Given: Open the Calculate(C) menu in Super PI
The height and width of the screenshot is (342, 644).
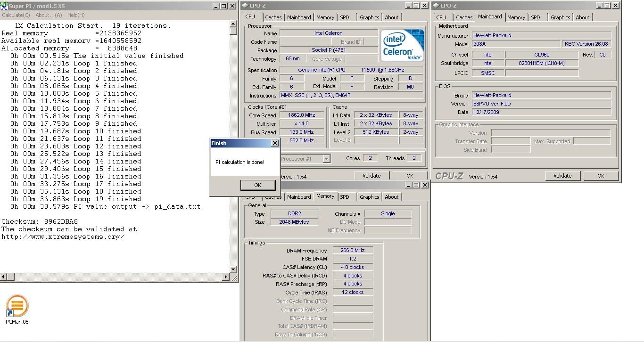Looking at the screenshot, I should point(16,15).
